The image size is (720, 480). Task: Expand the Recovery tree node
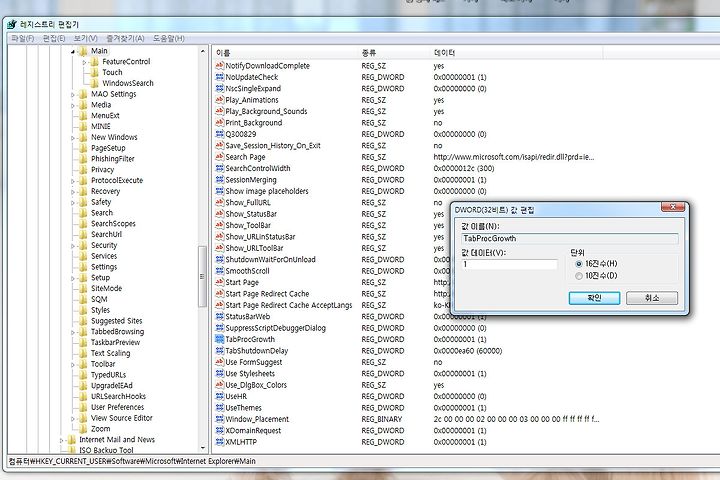(73, 192)
